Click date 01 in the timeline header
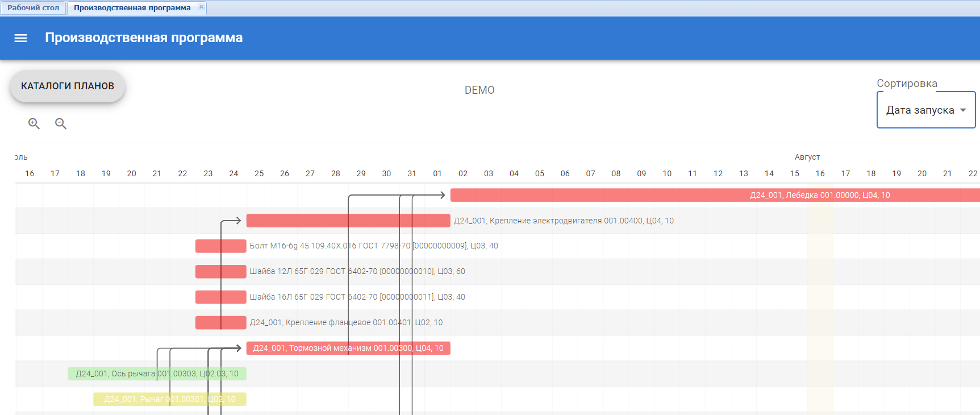The width and height of the screenshot is (980, 415). tap(437, 173)
